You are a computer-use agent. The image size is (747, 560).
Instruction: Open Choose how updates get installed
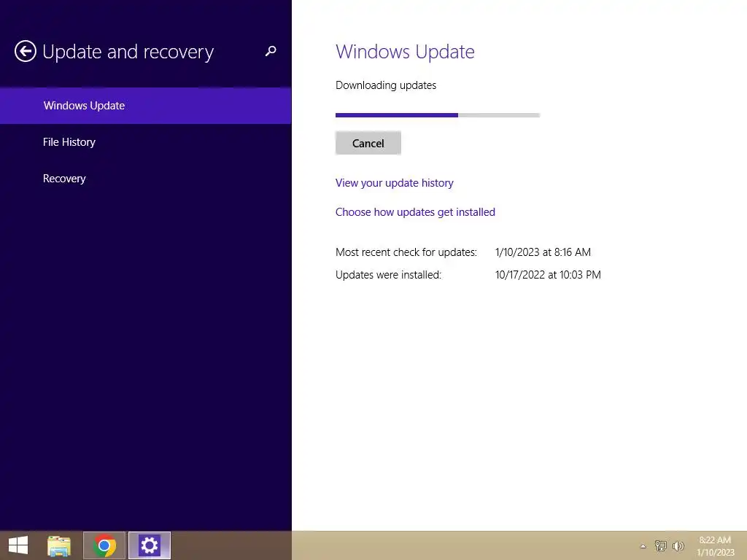[415, 212]
